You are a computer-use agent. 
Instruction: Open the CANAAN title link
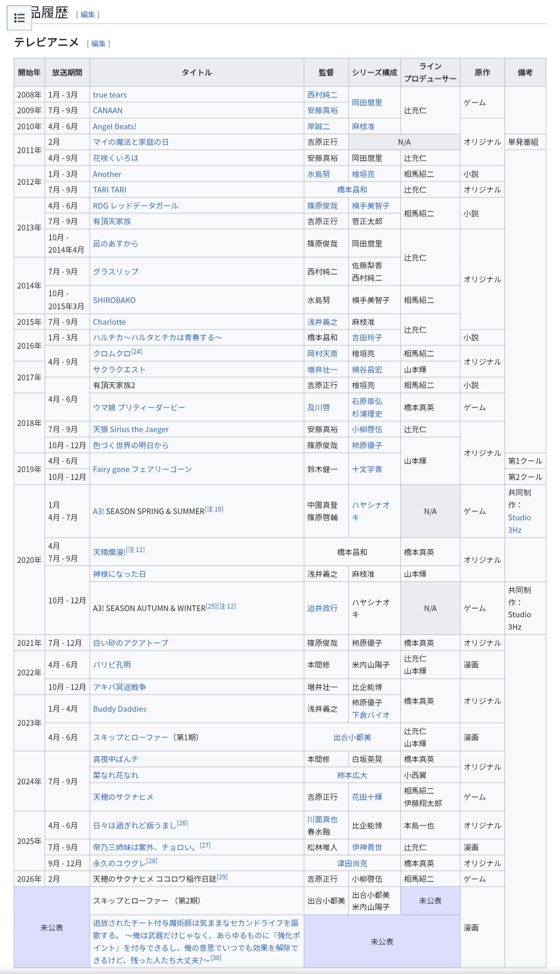point(107,110)
